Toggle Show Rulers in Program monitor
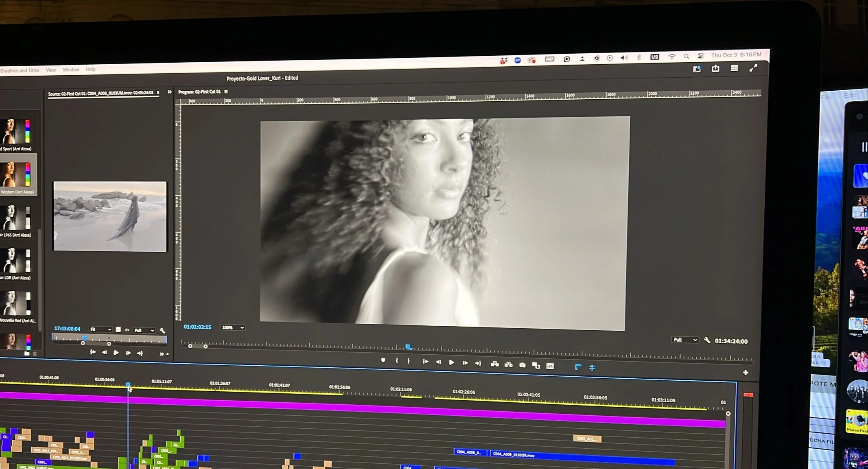This screenshot has height=469, width=868. pyautogui.click(x=578, y=367)
